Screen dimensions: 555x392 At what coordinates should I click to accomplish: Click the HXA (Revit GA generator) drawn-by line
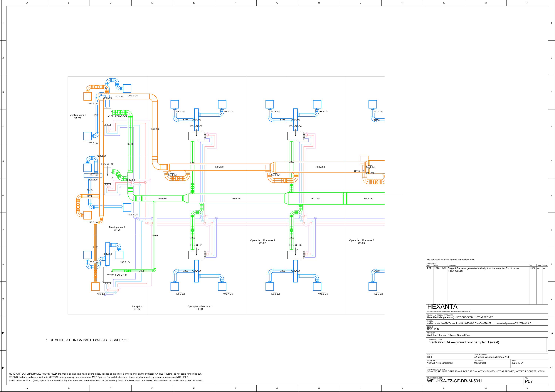point(460,317)
